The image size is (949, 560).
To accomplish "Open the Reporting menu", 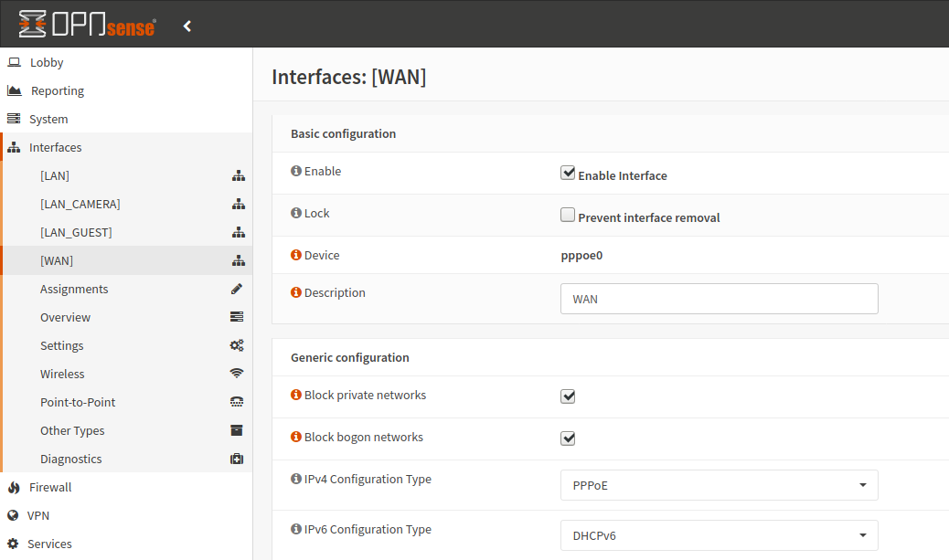I will (57, 90).
